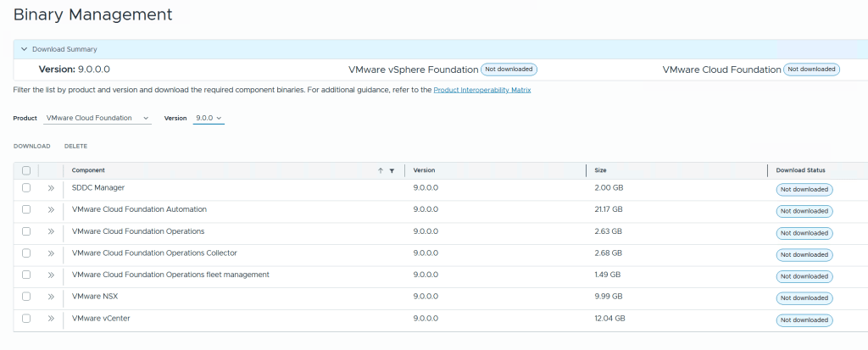Image resolution: width=868 pixels, height=350 pixels.
Task: Open the Component column filter icon
Action: click(x=392, y=170)
